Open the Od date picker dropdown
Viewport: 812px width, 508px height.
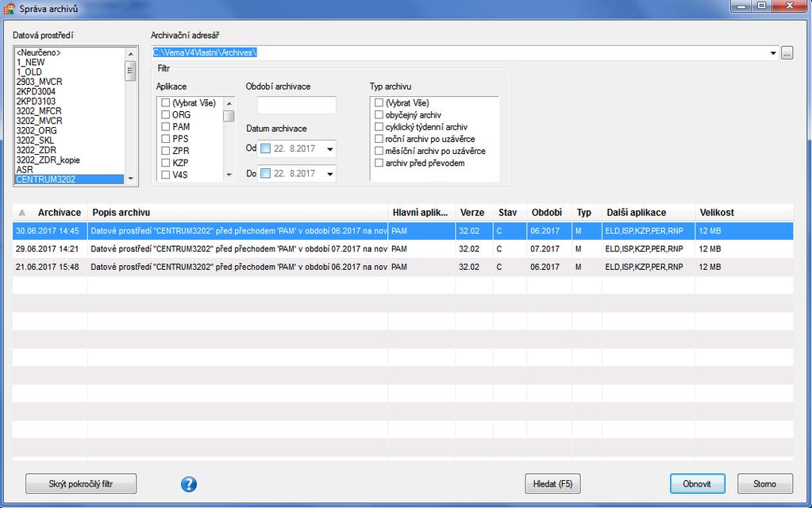click(x=330, y=149)
